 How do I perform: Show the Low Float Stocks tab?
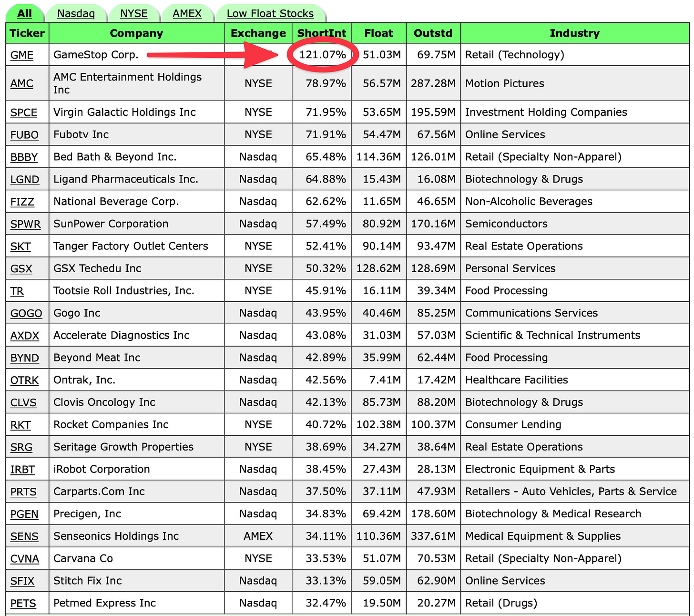(x=270, y=13)
